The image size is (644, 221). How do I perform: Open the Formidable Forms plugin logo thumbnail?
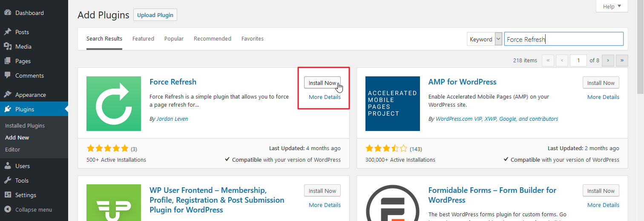point(393,203)
